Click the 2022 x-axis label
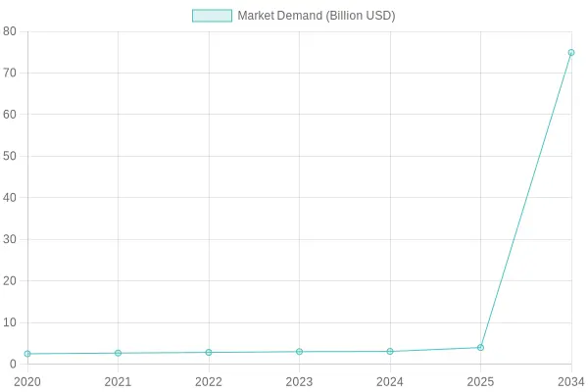588x392 pixels. 209,382
